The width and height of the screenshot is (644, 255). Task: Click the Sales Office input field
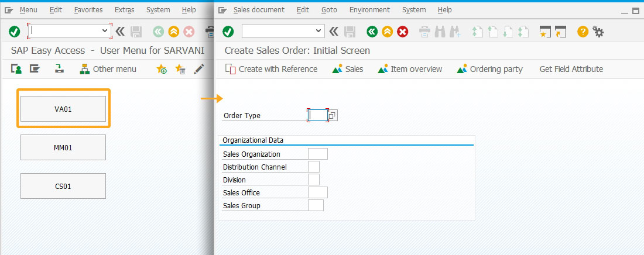[x=318, y=192]
